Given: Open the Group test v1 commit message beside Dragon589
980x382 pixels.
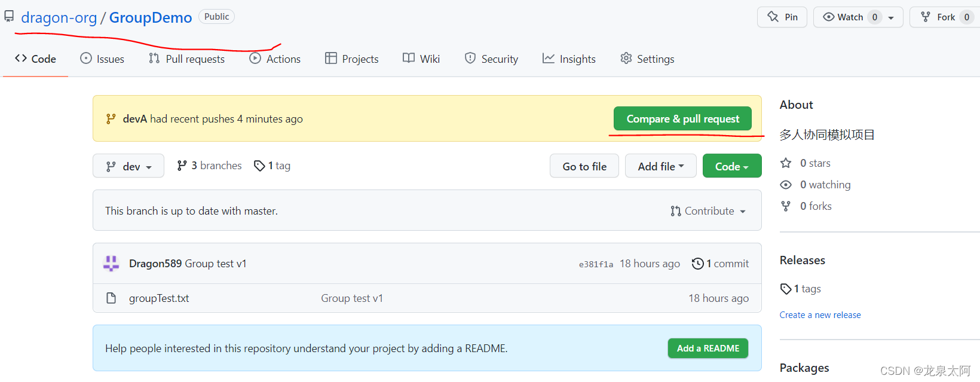Looking at the screenshot, I should tap(216, 264).
